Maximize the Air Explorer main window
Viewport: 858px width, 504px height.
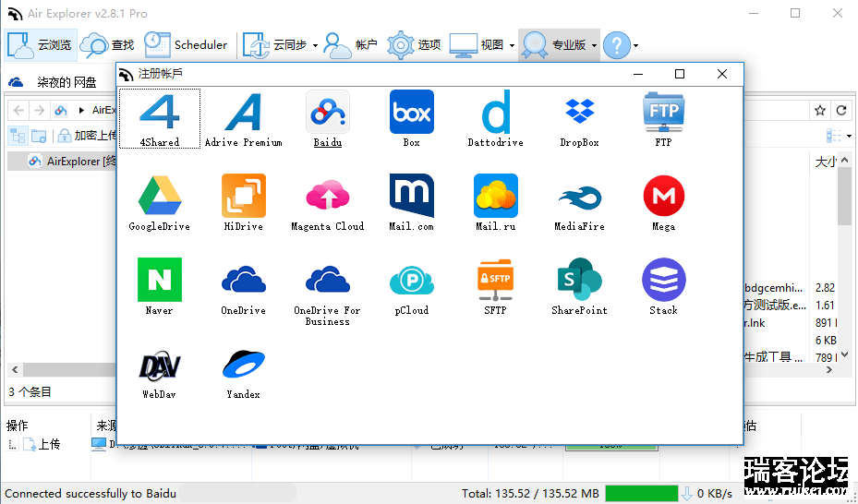coord(795,13)
